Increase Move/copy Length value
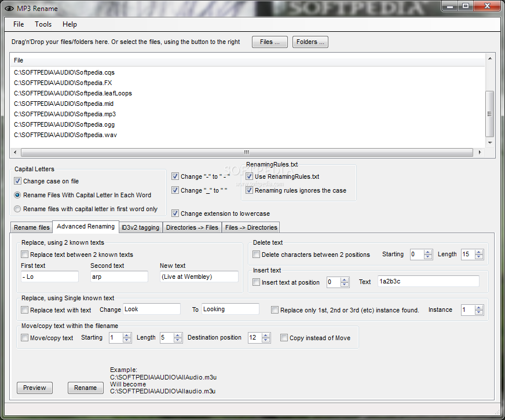 point(178,336)
